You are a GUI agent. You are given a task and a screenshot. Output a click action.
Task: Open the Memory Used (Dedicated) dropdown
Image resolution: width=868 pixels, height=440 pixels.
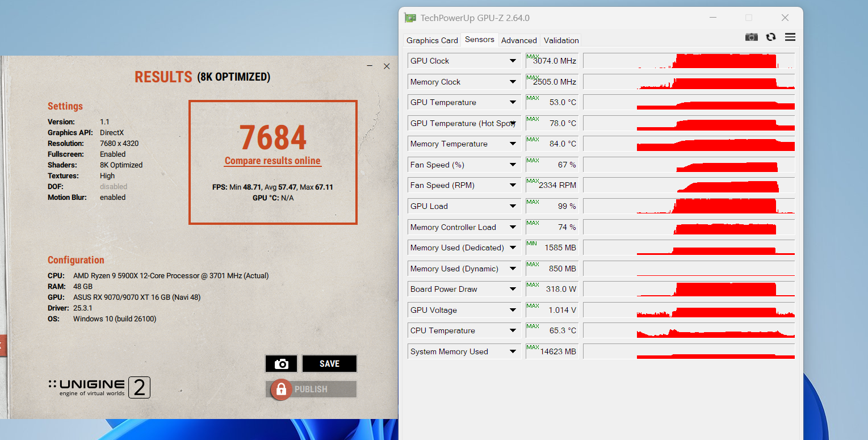(x=513, y=248)
